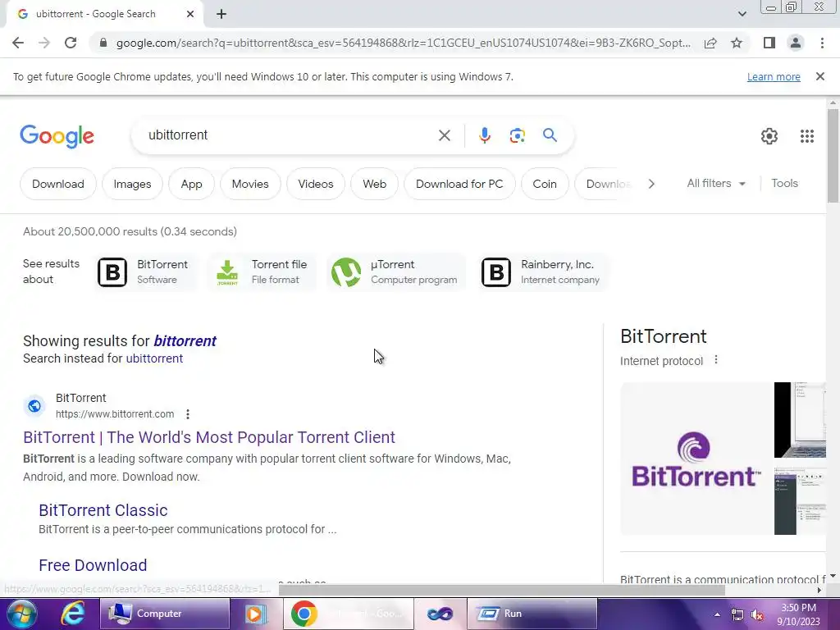
Task: Select the Movies filter chip
Action: pyautogui.click(x=250, y=184)
